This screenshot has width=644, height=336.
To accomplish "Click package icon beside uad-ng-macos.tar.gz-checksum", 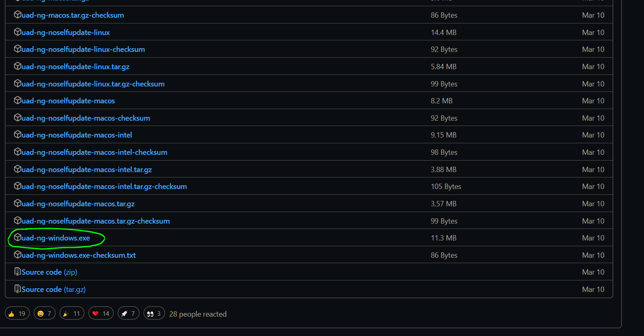I will point(18,15).
